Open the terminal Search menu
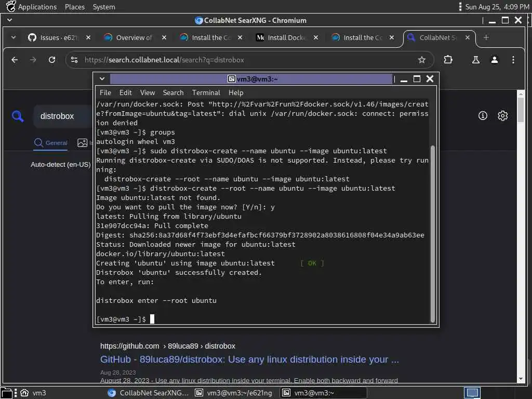This screenshot has height=399, width=532. point(173,92)
